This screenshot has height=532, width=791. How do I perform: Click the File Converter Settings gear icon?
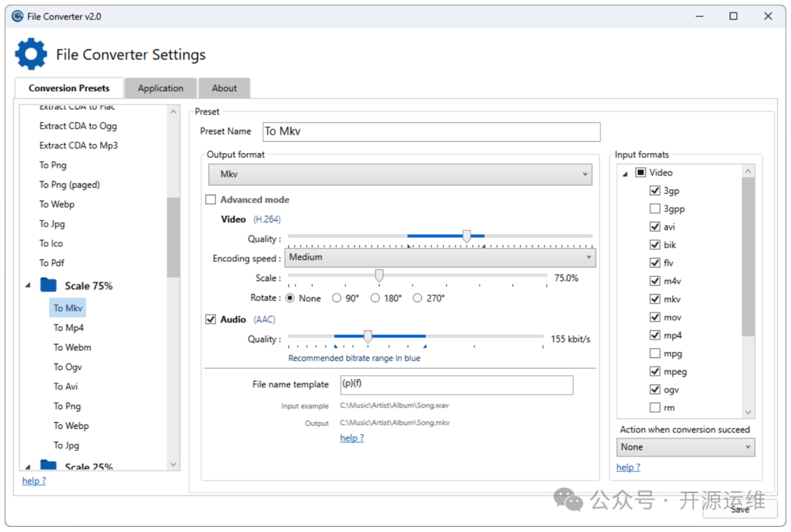point(31,55)
